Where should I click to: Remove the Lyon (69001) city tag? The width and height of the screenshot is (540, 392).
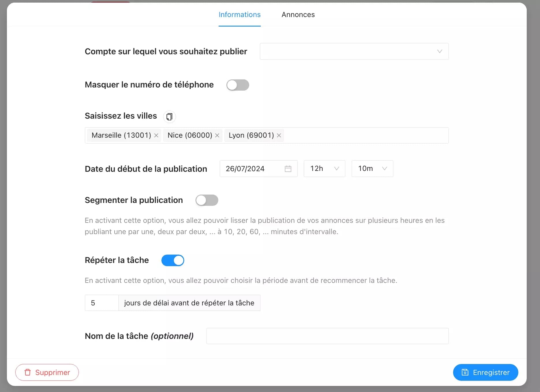click(x=279, y=135)
